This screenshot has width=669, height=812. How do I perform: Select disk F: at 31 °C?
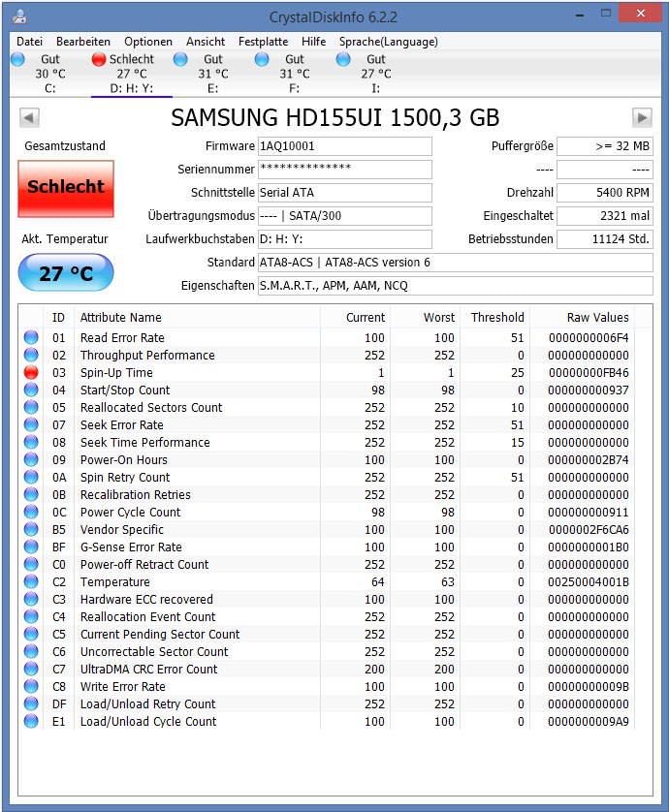point(295,74)
